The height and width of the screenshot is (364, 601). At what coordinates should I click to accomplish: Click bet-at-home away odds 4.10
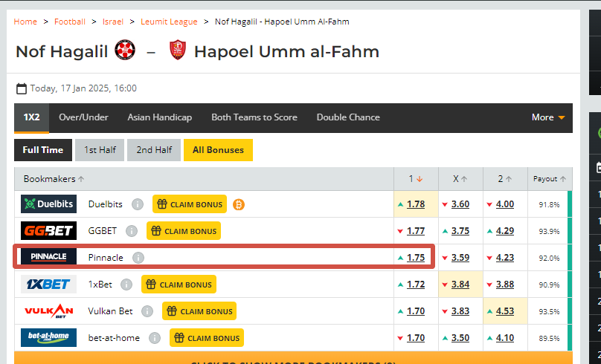tap(505, 338)
